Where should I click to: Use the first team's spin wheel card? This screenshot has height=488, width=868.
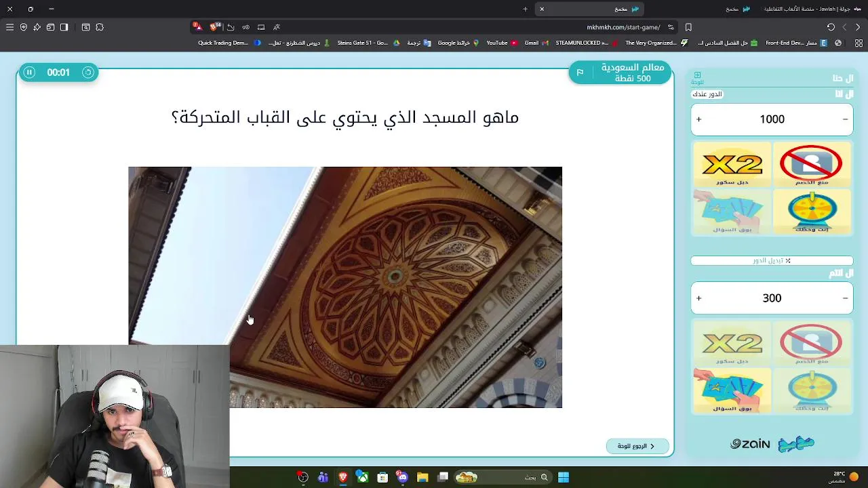coord(811,211)
